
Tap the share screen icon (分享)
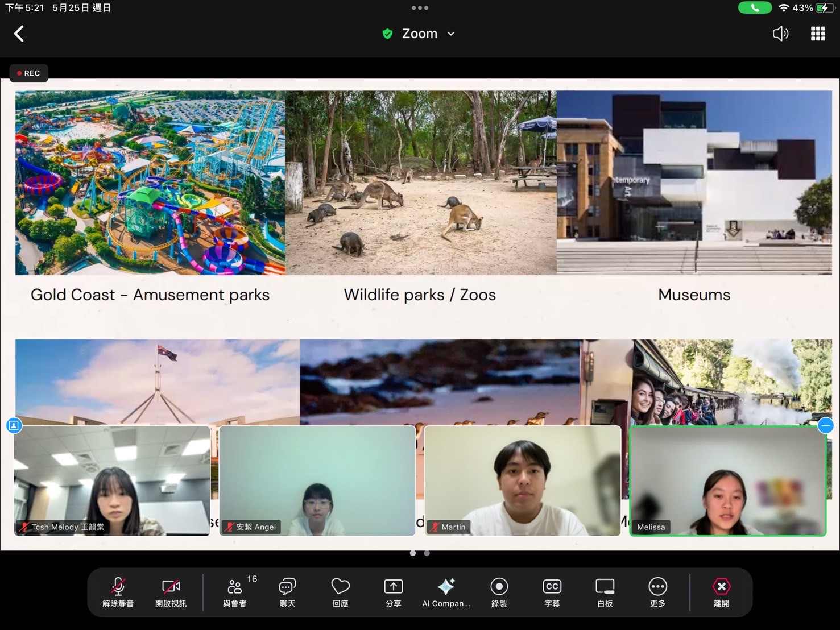(393, 592)
